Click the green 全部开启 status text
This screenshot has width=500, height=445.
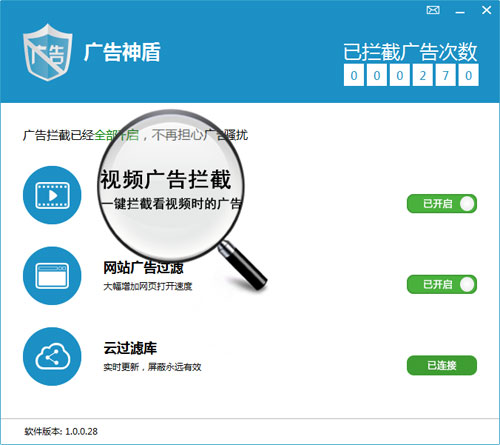click(x=117, y=135)
